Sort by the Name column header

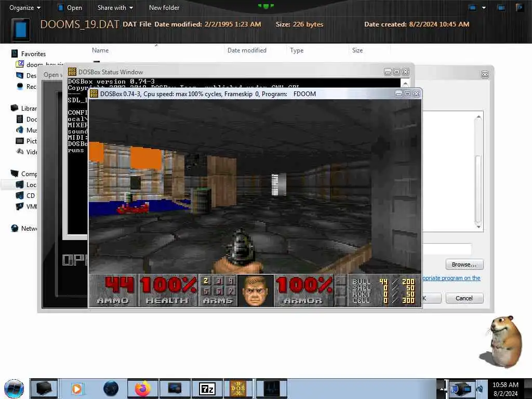pos(100,50)
